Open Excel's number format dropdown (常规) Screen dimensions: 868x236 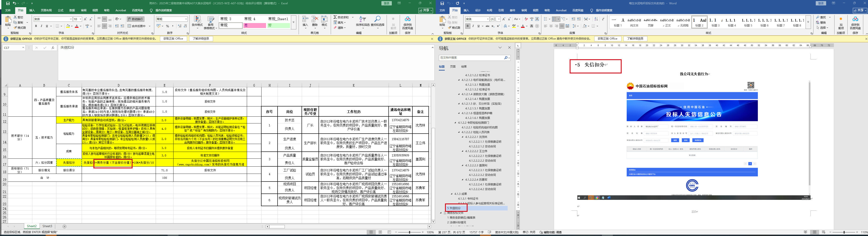(x=186, y=19)
